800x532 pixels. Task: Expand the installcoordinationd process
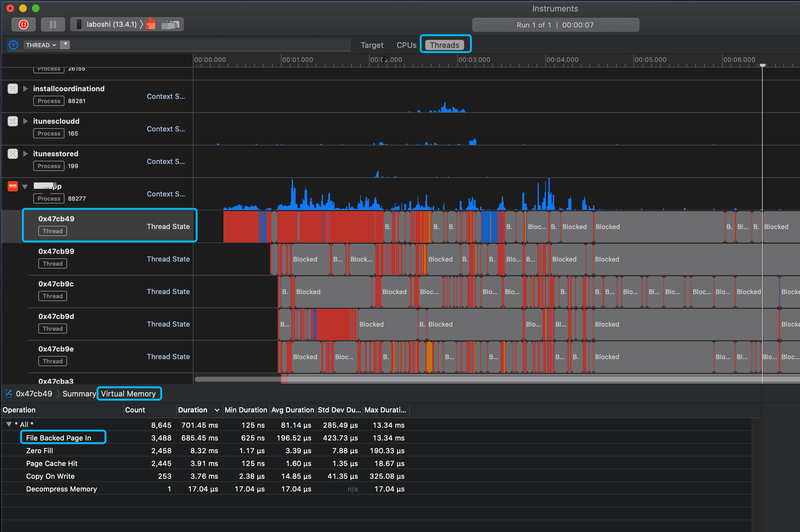[26, 89]
